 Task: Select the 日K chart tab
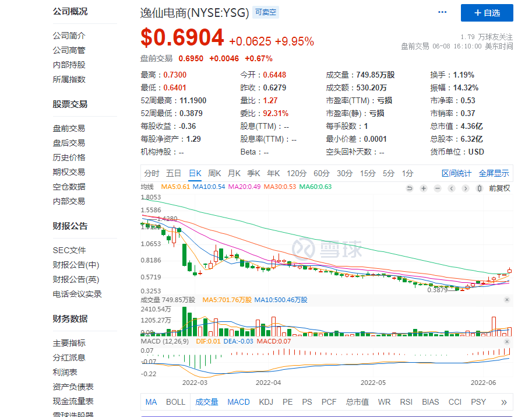(x=195, y=174)
